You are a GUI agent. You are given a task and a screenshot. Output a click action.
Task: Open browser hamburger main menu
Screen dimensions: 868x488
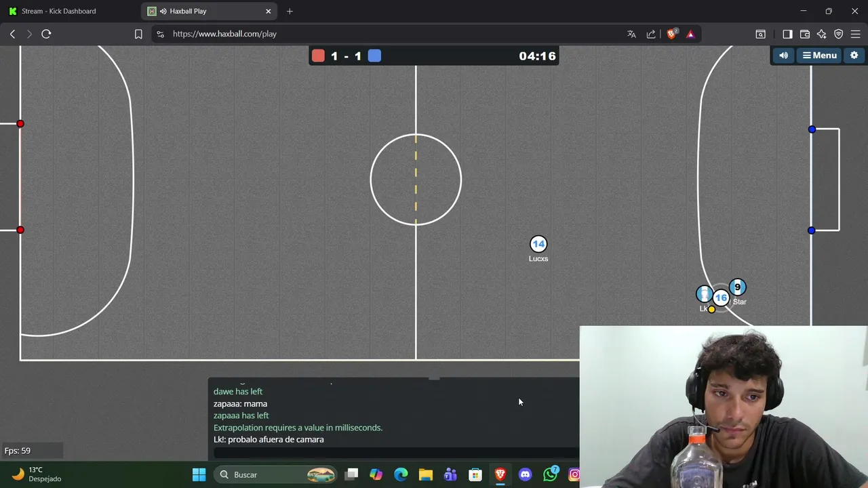(x=856, y=34)
